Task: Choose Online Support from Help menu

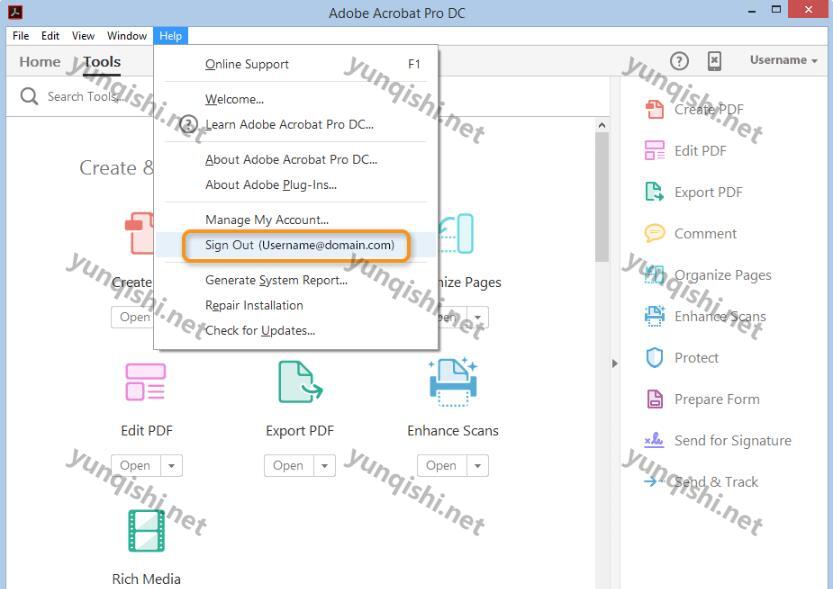Action: tap(296, 64)
